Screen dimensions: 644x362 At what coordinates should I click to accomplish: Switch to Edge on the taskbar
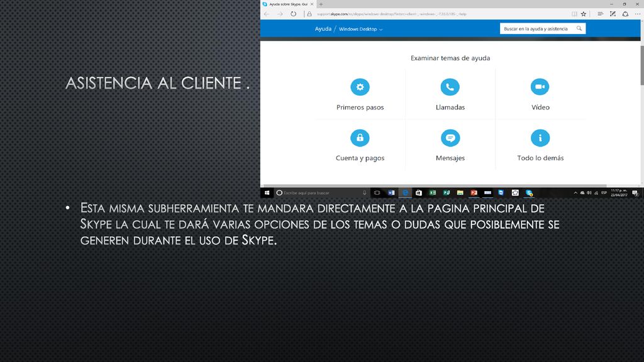click(x=405, y=192)
